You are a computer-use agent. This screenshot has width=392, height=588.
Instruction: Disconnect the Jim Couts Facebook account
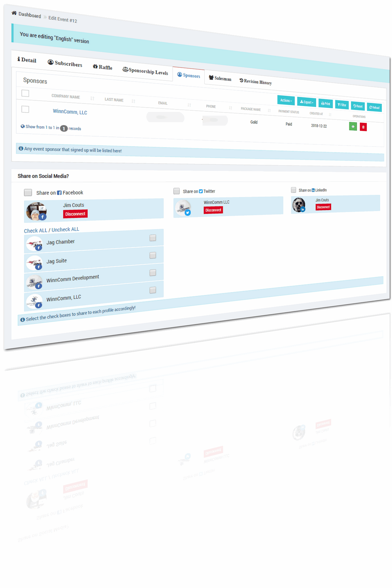[x=75, y=214]
